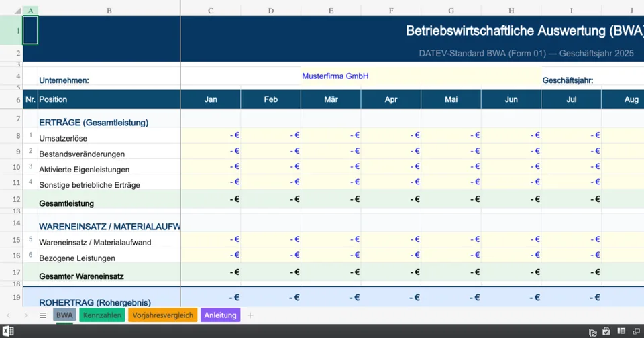644x338 pixels.
Task: Click the DATEV-Standard BWA (Form 01) subtitle
Action: point(526,54)
